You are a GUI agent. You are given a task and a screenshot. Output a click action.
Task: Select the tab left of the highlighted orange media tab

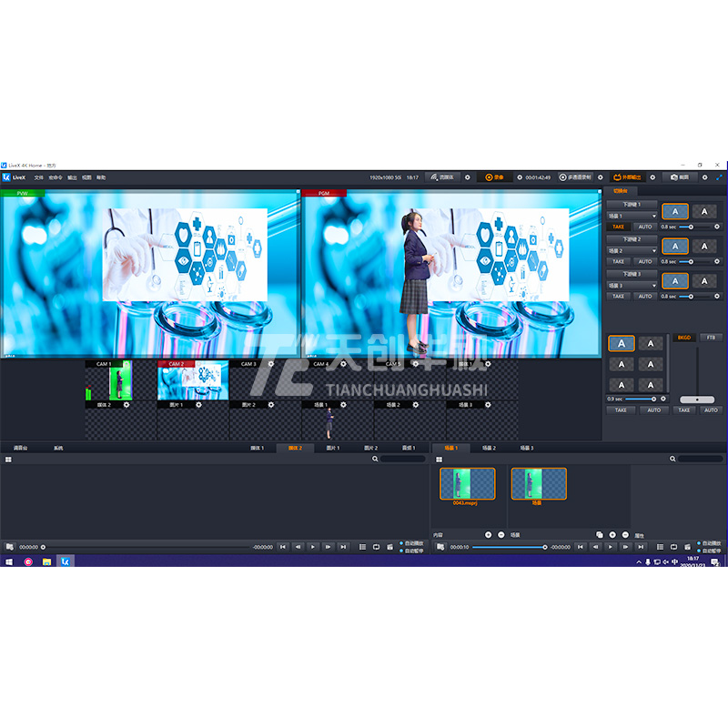click(258, 448)
